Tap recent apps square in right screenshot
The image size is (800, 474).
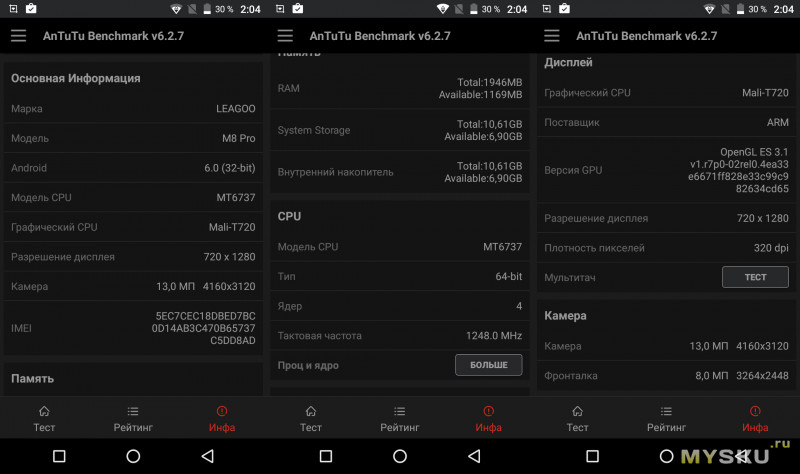click(x=592, y=456)
